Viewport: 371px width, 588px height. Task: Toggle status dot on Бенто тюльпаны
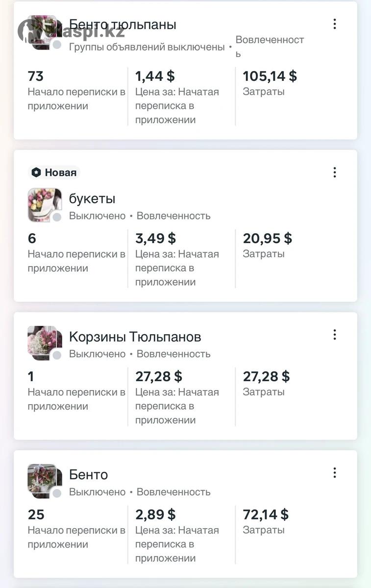[x=57, y=45]
